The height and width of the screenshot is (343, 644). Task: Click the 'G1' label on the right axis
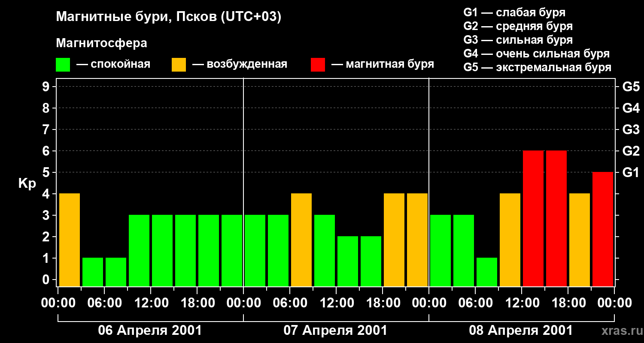coord(631,172)
